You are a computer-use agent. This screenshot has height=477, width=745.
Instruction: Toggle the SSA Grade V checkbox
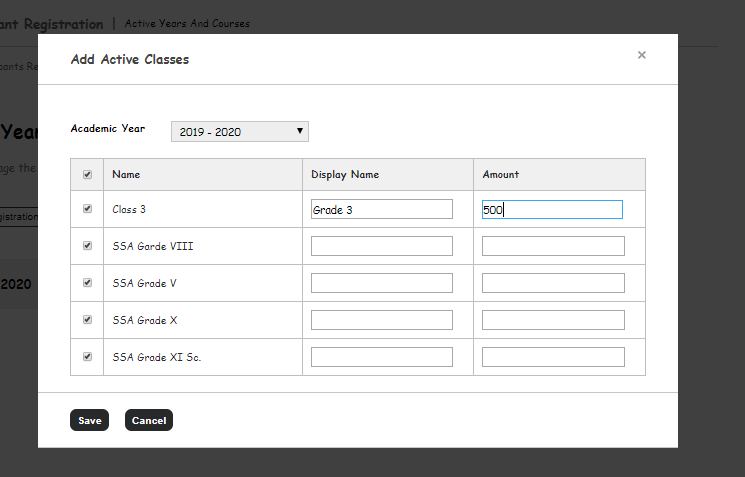point(87,283)
